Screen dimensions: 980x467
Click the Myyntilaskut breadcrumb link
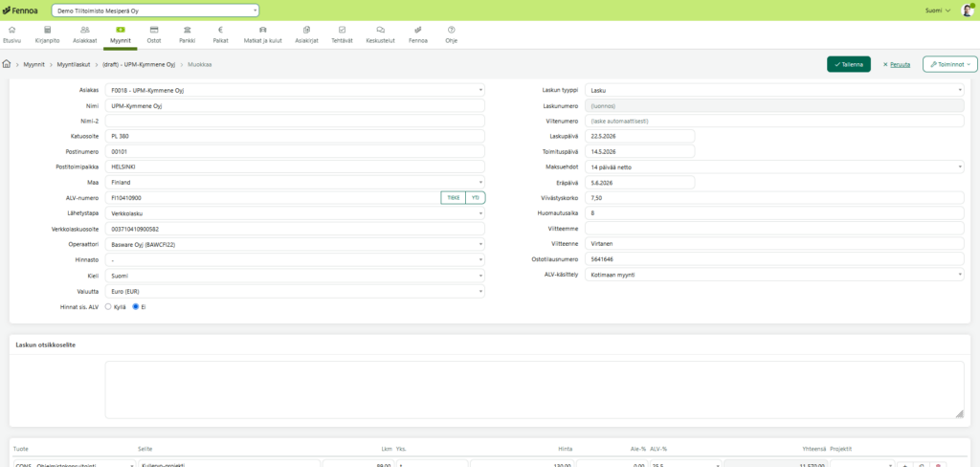(x=74, y=64)
